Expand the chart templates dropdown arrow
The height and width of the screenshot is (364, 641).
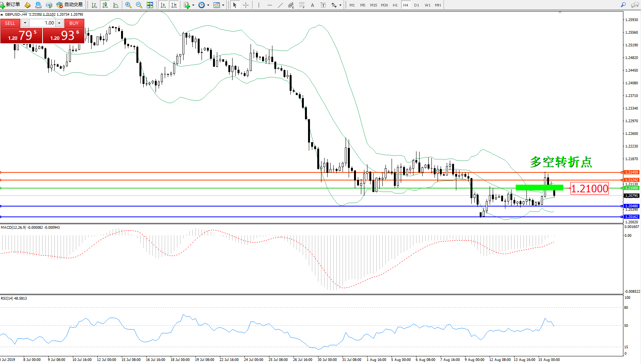click(223, 5)
